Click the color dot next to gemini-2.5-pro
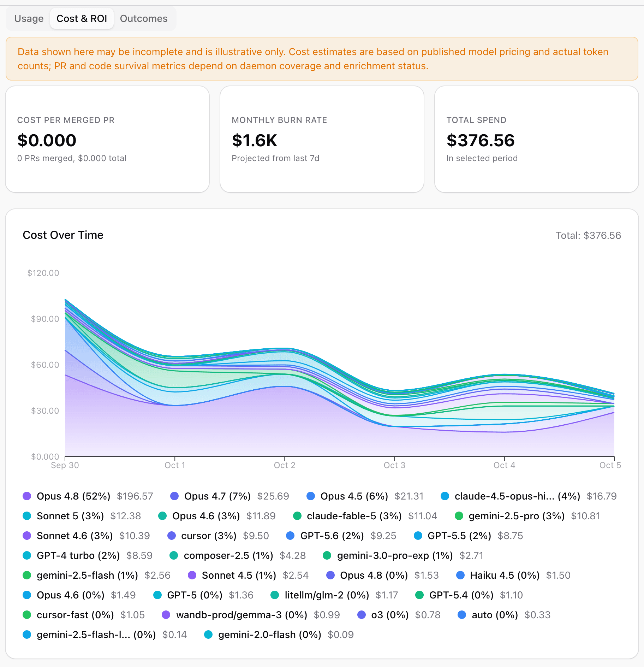This screenshot has height=667, width=644. (459, 516)
